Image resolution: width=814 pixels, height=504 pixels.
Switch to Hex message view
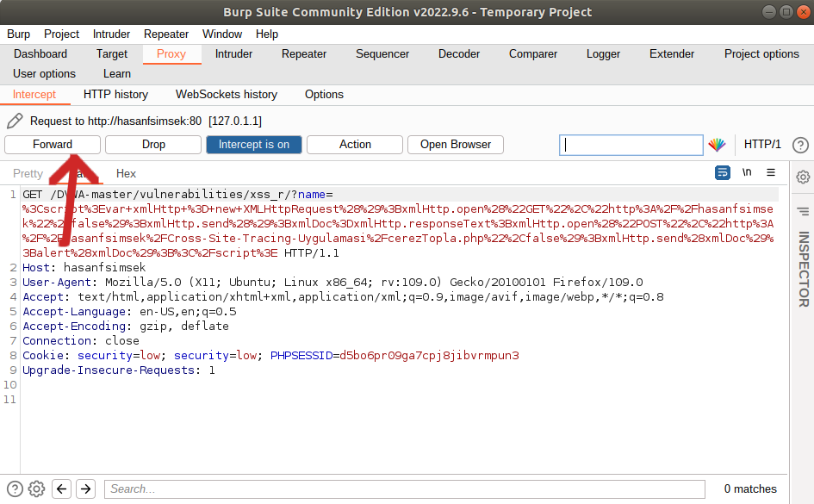click(126, 173)
